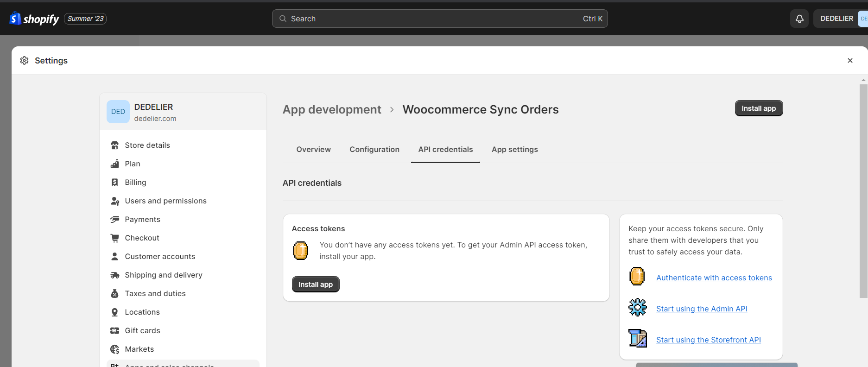Click Shipping and delivery truck icon
The image size is (868, 367).
115,275
